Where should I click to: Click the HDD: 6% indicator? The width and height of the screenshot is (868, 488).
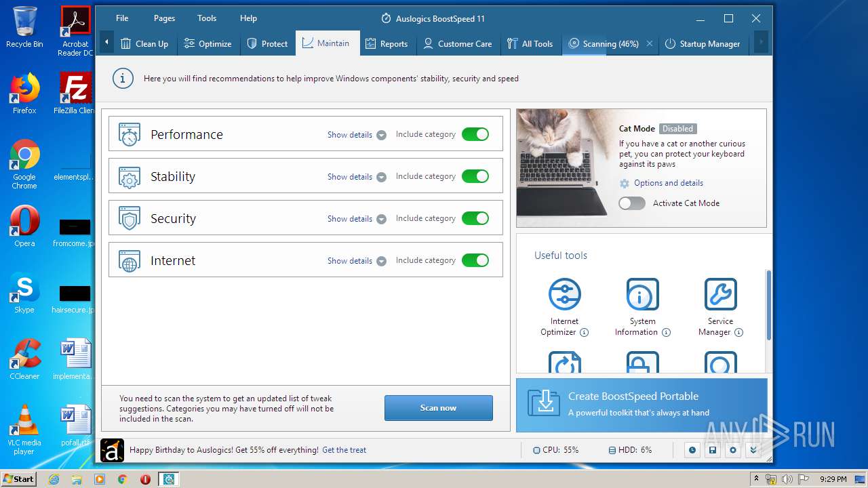pyautogui.click(x=630, y=450)
